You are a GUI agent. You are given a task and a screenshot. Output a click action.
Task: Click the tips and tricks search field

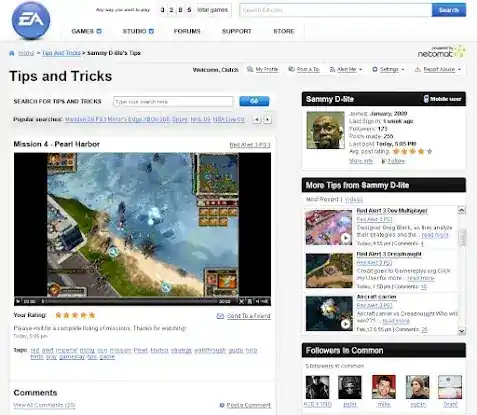173,102
